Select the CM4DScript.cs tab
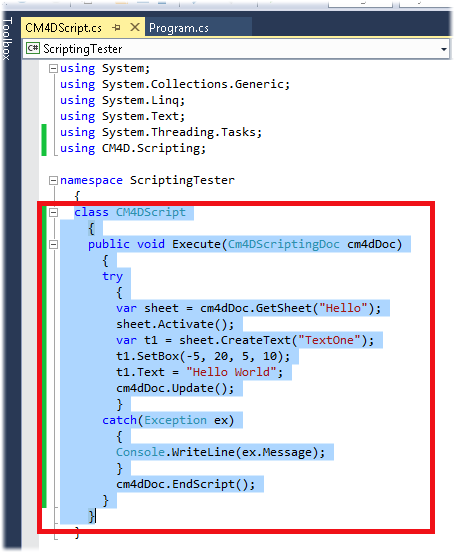 (x=64, y=28)
